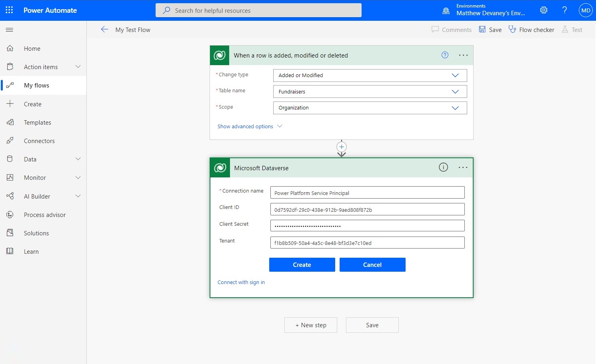Open the Settings gear

(544, 10)
